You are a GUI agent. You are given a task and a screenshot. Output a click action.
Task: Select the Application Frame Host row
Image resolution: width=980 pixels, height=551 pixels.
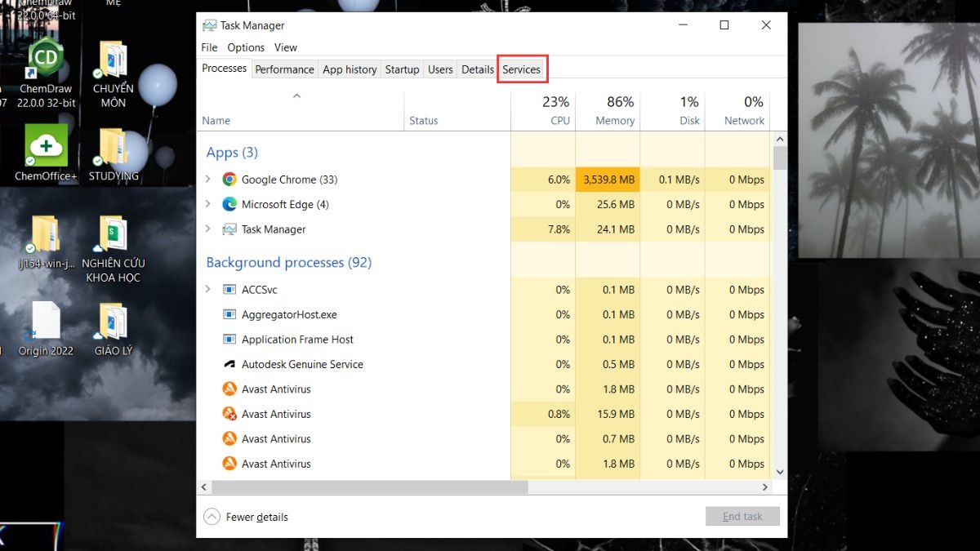(485, 340)
